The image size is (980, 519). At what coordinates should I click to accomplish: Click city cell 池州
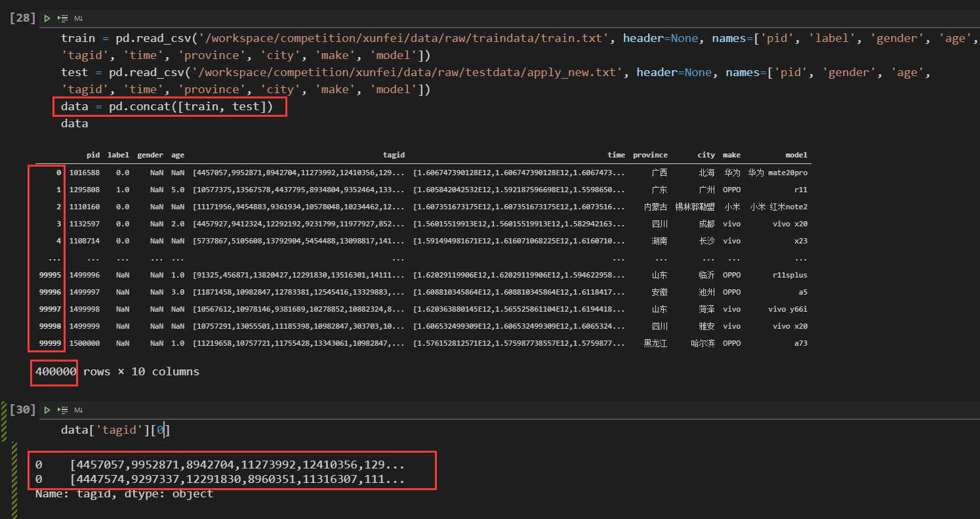point(707,292)
